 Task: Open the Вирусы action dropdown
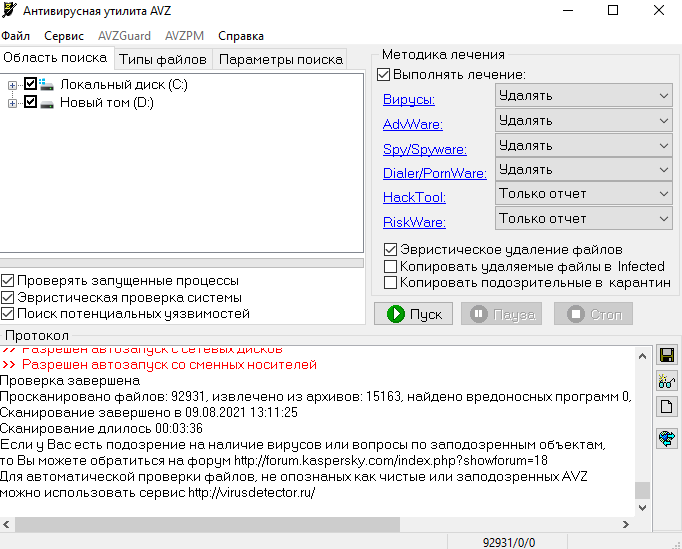pyautogui.click(x=584, y=95)
